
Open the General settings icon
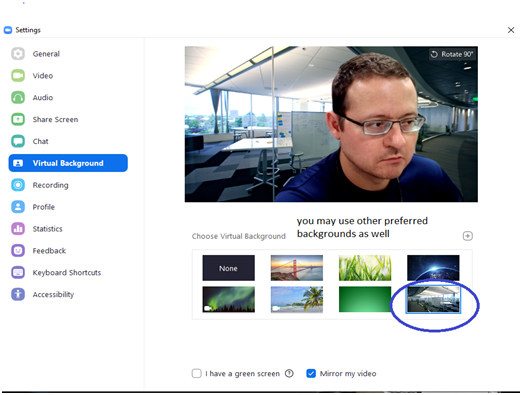(18, 54)
